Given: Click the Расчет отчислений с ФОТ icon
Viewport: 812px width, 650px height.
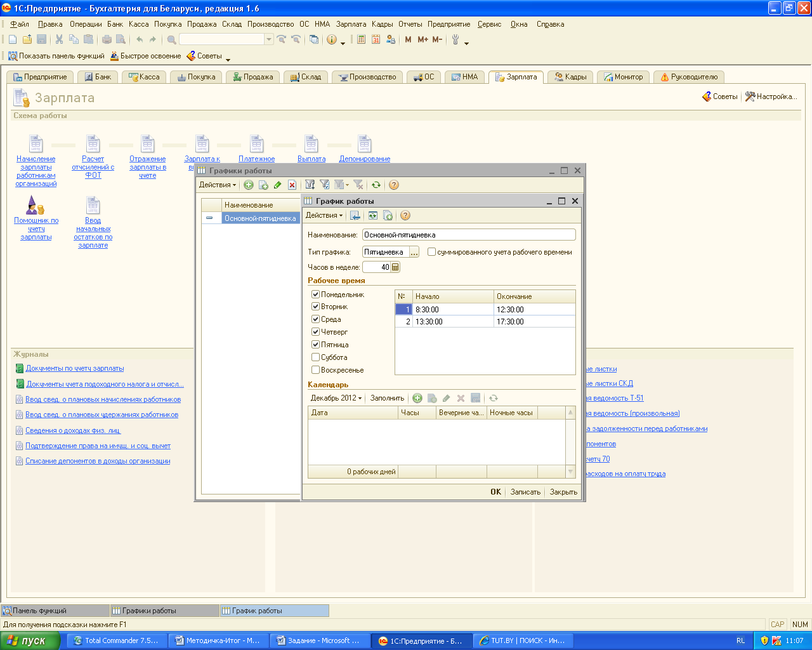Looking at the screenshot, I should point(93,143).
